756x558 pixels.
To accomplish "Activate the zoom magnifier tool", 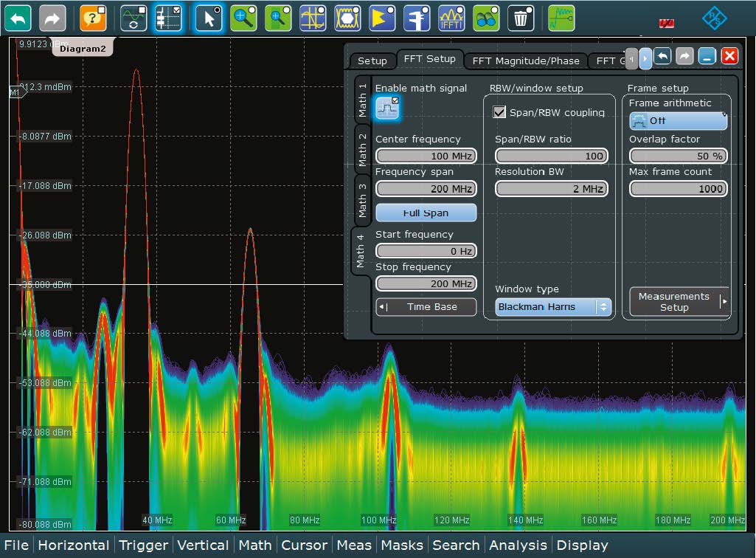I will coord(243,17).
